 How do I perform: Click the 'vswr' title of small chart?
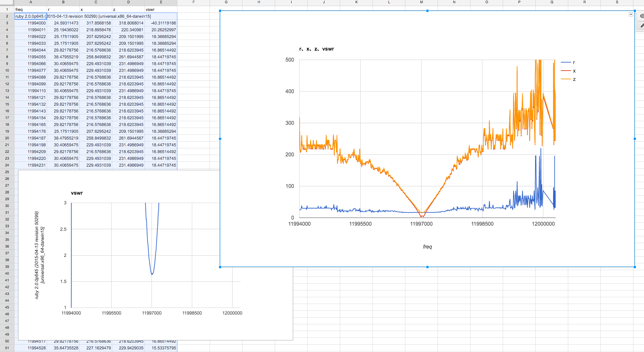[77, 193]
